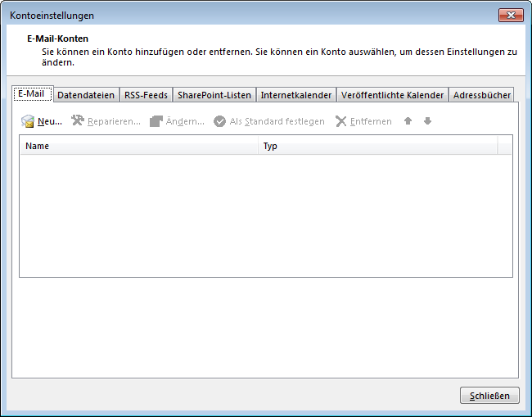Move account up with arrow icon
The width and height of the screenshot is (532, 417).
(408, 121)
